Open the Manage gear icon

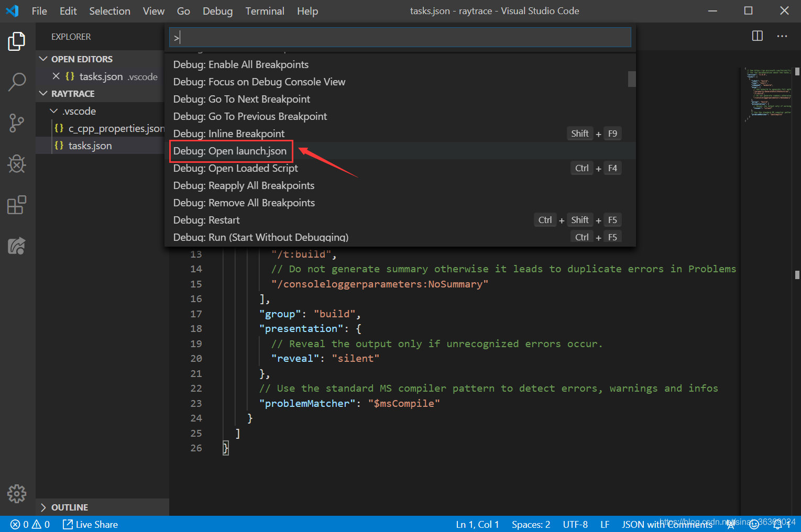click(17, 494)
